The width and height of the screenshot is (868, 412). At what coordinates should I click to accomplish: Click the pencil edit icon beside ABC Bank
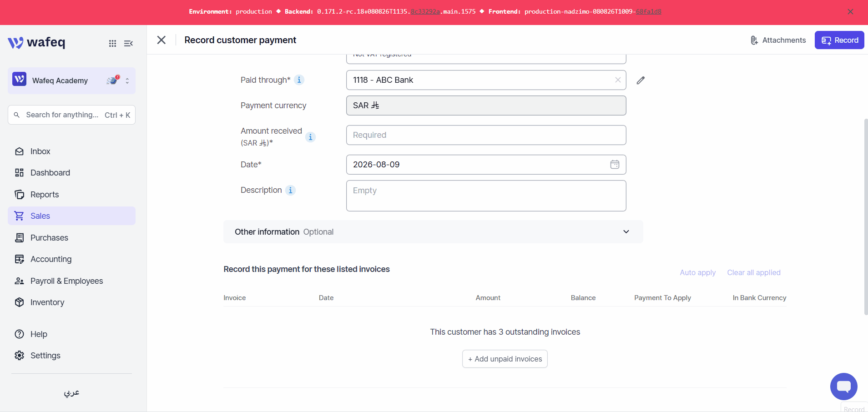pos(641,80)
